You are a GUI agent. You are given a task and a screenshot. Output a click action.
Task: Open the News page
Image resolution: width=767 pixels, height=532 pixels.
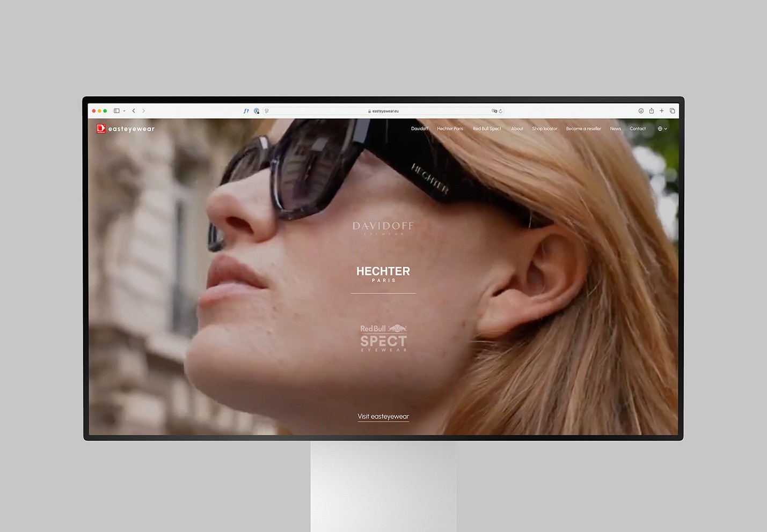tap(616, 129)
